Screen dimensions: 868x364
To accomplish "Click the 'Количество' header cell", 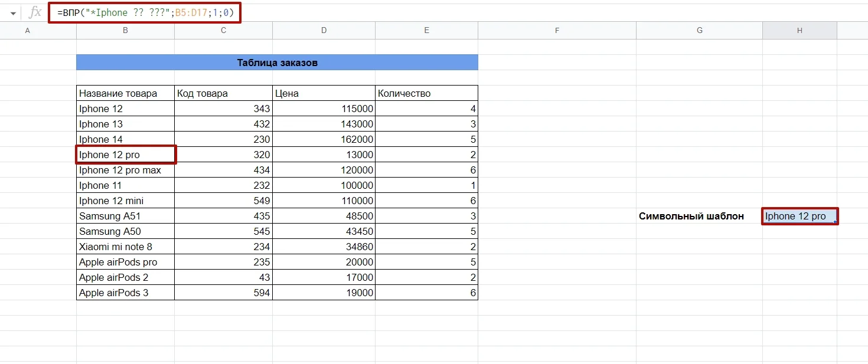I will [x=426, y=93].
